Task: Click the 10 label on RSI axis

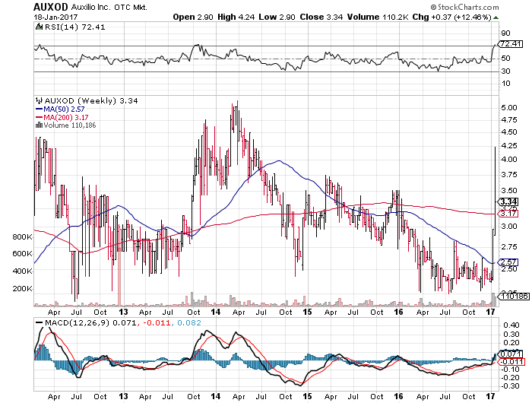Action: [505, 84]
